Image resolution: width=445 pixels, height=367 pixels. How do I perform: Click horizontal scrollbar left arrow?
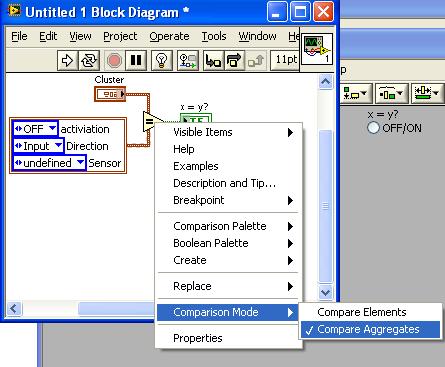pyautogui.click(x=14, y=308)
